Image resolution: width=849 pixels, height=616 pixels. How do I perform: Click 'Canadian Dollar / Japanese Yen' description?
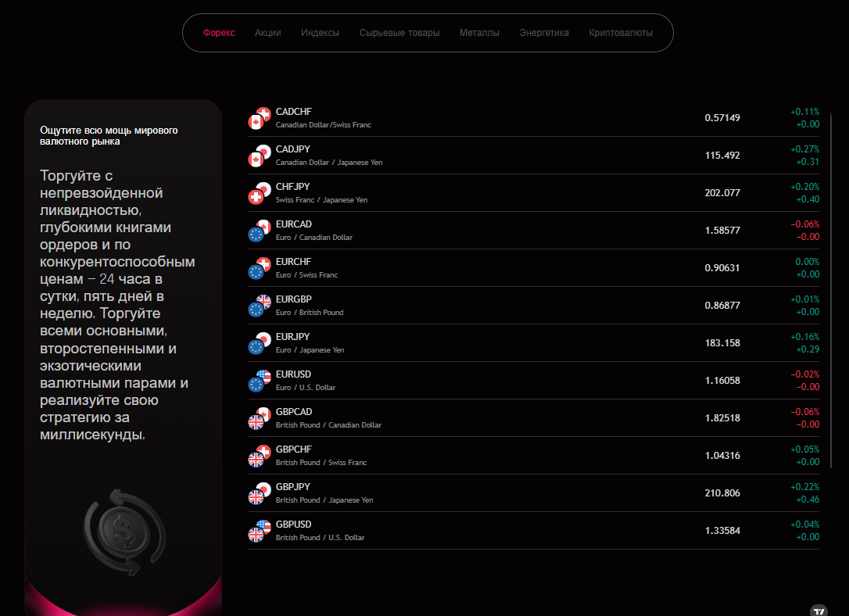pyautogui.click(x=328, y=163)
